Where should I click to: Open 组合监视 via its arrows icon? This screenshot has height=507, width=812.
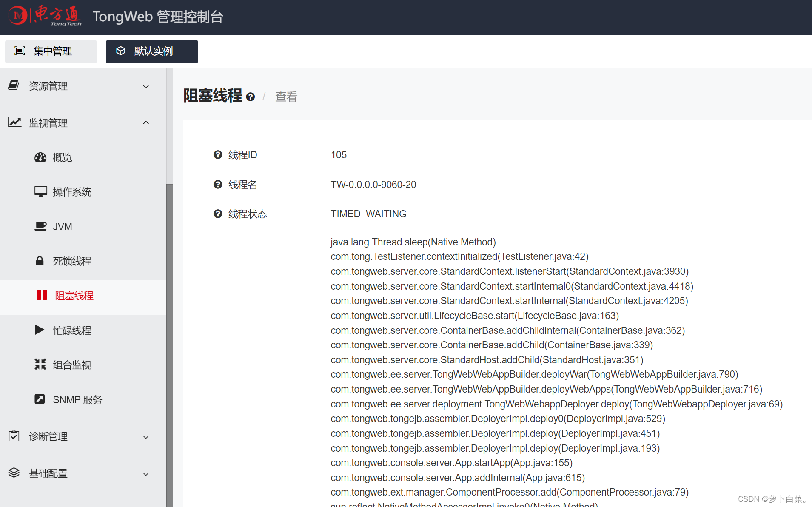point(40,365)
